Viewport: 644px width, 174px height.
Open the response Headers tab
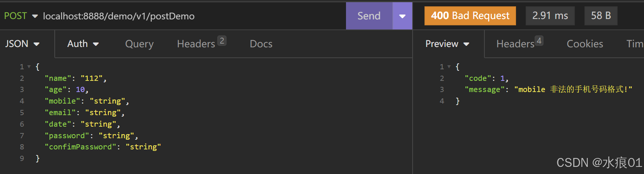pyautogui.click(x=520, y=44)
